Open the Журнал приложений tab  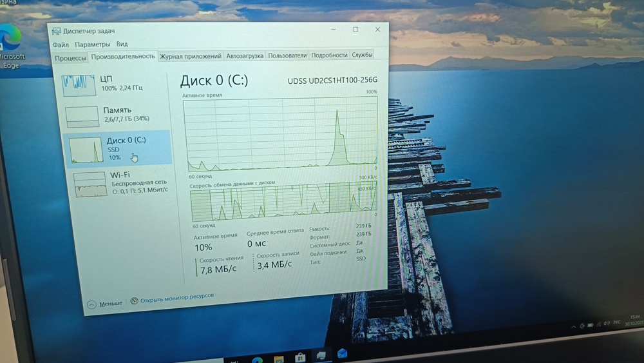[191, 56]
